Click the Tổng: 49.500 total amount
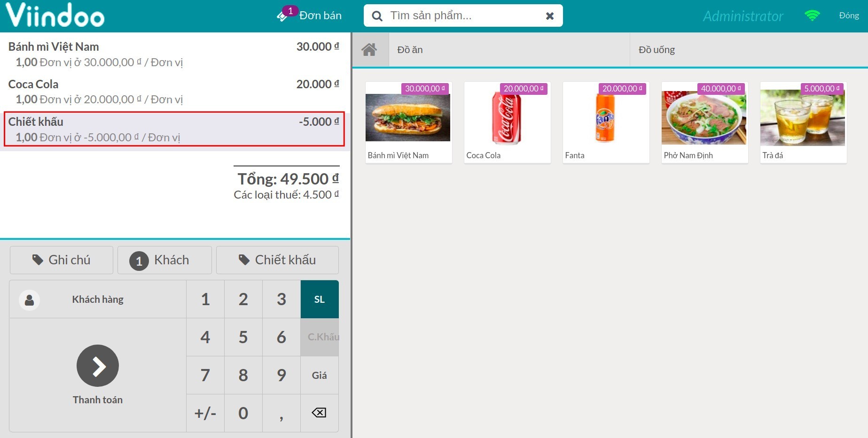Screen dimensions: 868x438 288,179
